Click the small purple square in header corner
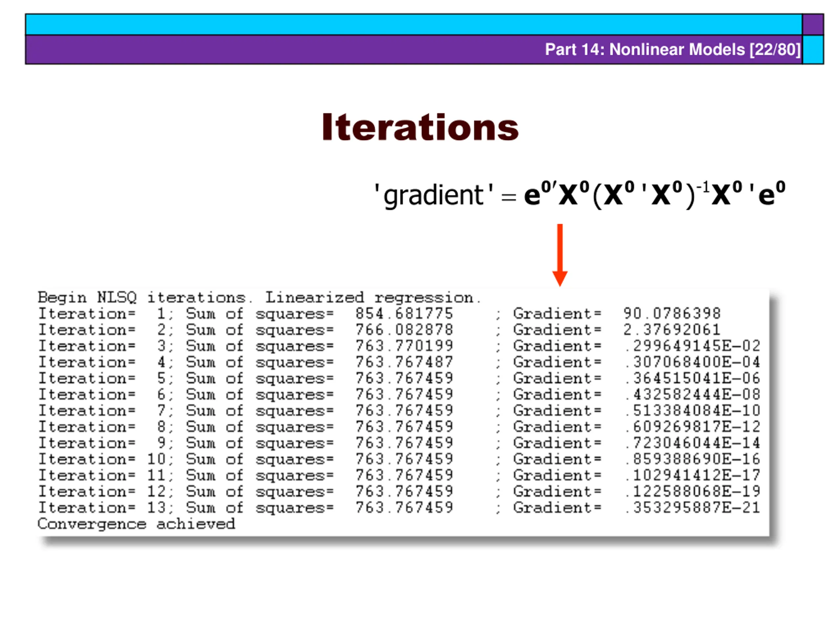 pos(813,24)
